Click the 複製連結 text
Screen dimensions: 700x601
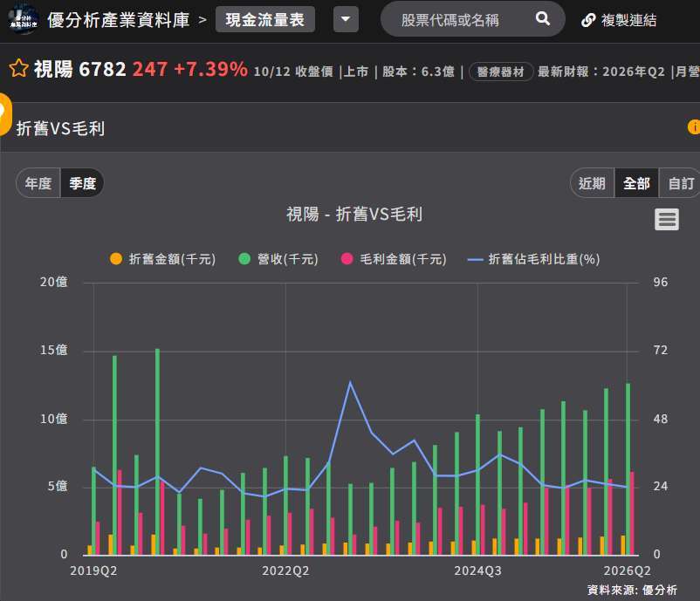(628, 20)
